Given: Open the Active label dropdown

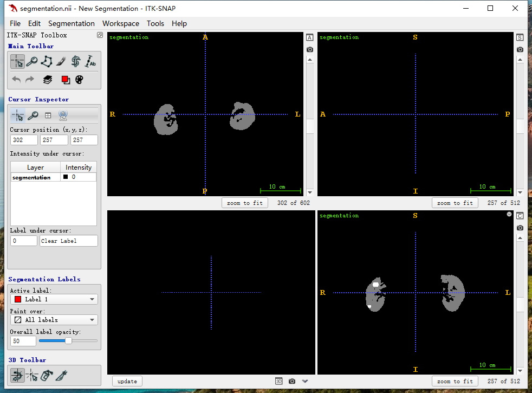Looking at the screenshot, I should tap(54, 299).
